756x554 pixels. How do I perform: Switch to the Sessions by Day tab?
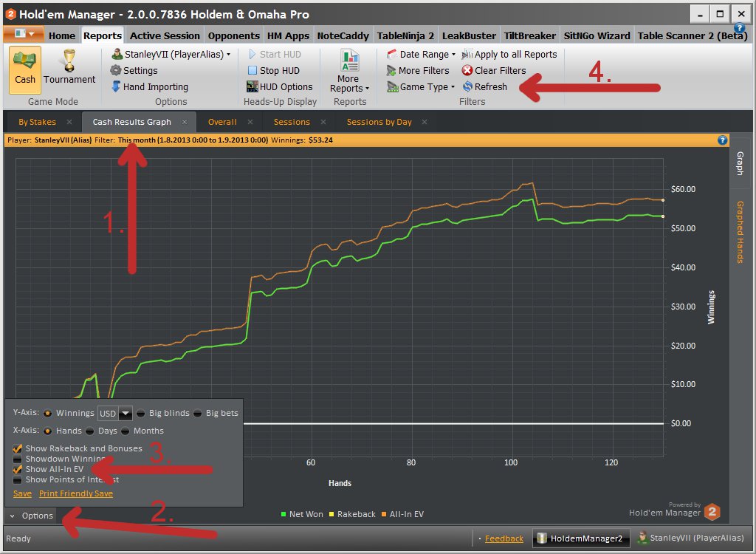pos(379,122)
